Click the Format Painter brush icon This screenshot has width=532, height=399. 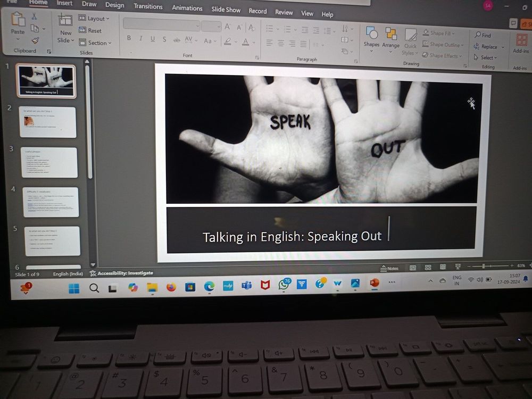35,41
